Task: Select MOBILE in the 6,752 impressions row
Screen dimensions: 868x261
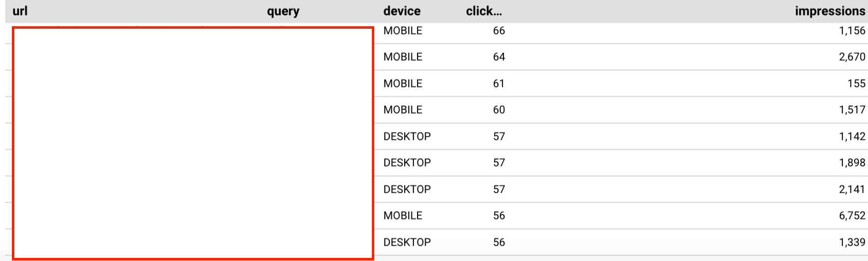Action: click(x=403, y=216)
